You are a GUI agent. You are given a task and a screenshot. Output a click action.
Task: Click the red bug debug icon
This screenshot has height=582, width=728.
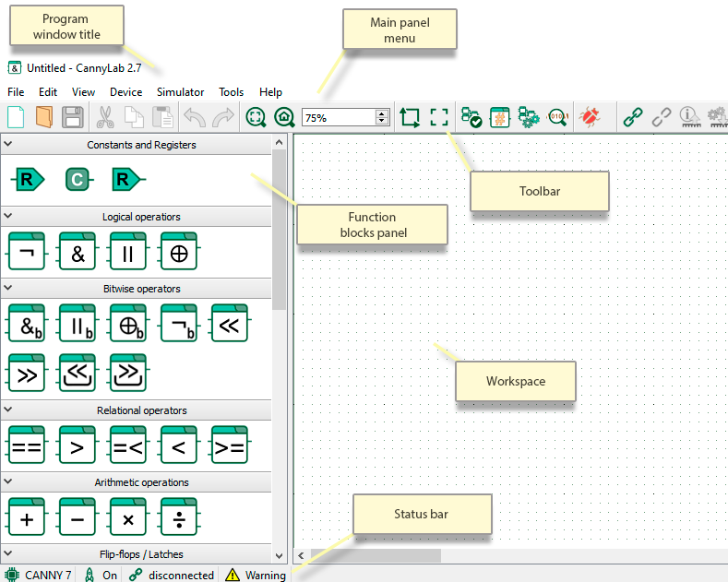click(x=590, y=117)
